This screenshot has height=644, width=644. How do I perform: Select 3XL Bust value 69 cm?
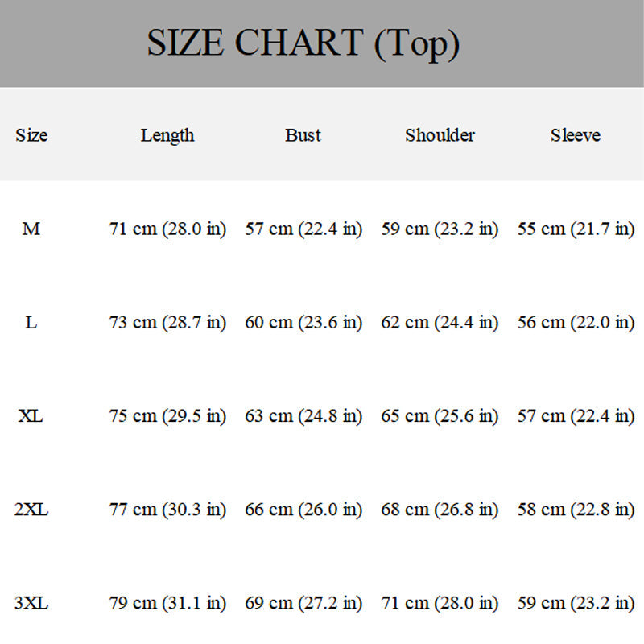pyautogui.click(x=303, y=603)
